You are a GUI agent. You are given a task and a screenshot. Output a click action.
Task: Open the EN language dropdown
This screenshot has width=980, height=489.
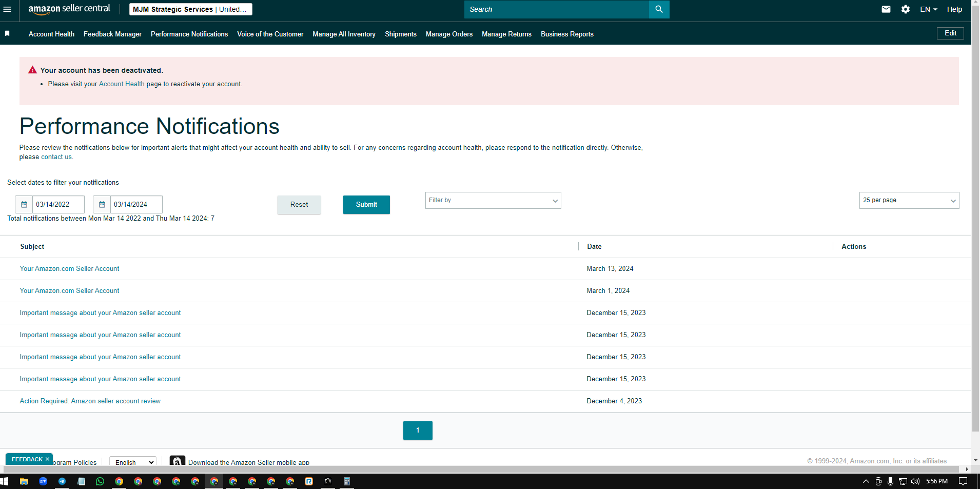click(x=929, y=9)
